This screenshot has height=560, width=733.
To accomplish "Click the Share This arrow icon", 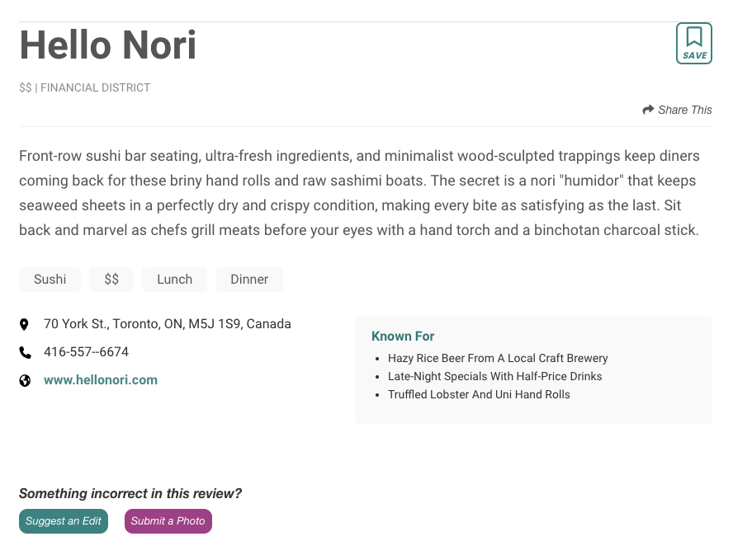I will pos(648,110).
